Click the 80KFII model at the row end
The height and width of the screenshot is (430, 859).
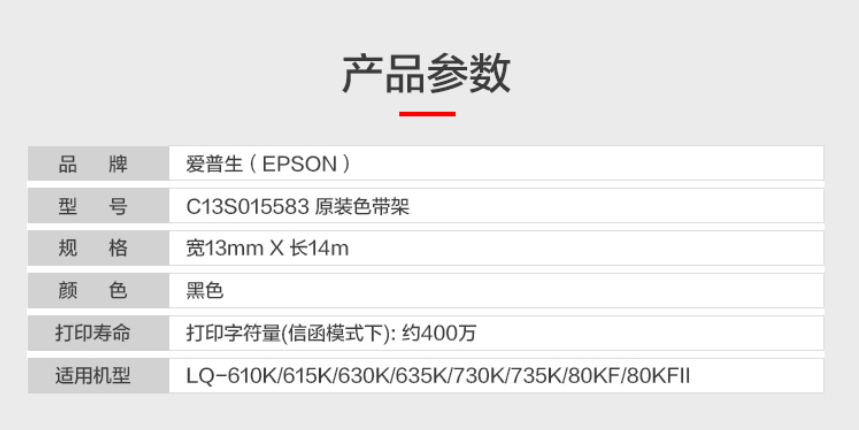[659, 376]
